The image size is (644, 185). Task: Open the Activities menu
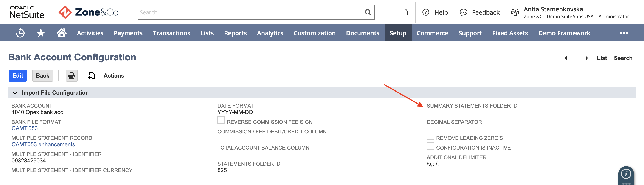tap(90, 33)
